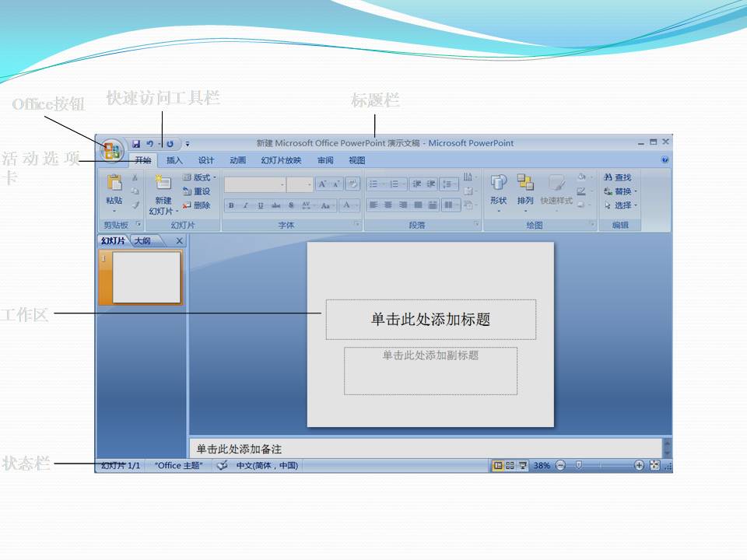Click the zoom in plus button
Viewport: 747px width, 560px height.
coord(639,465)
